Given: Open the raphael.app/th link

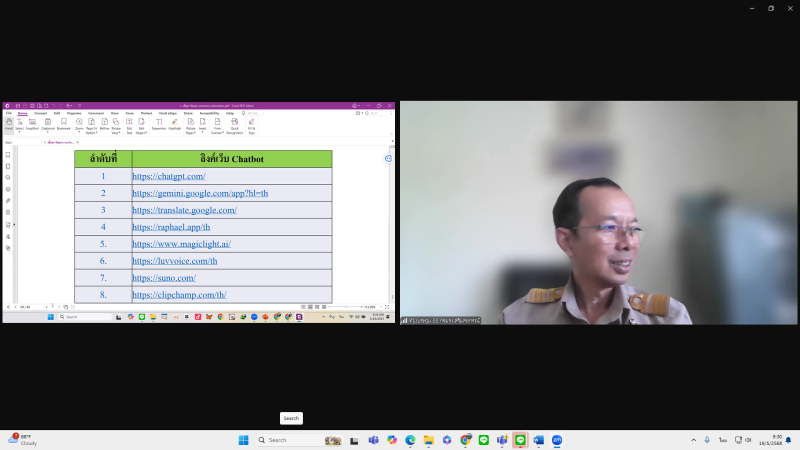Looking at the screenshot, I should point(171,227).
